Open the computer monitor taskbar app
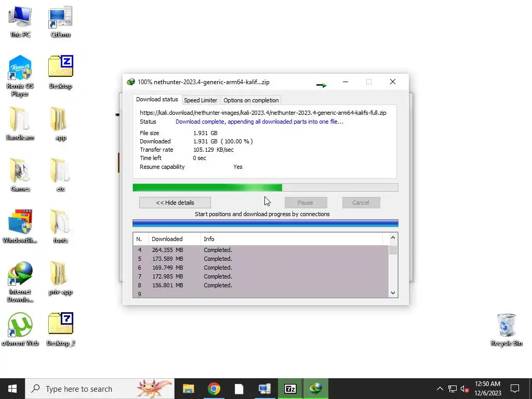532x399 pixels. pos(264,389)
